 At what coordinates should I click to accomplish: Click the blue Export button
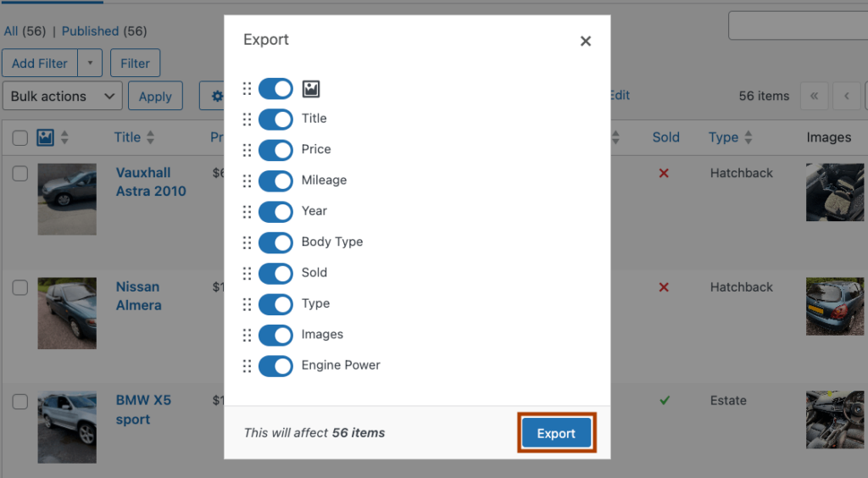click(x=556, y=433)
